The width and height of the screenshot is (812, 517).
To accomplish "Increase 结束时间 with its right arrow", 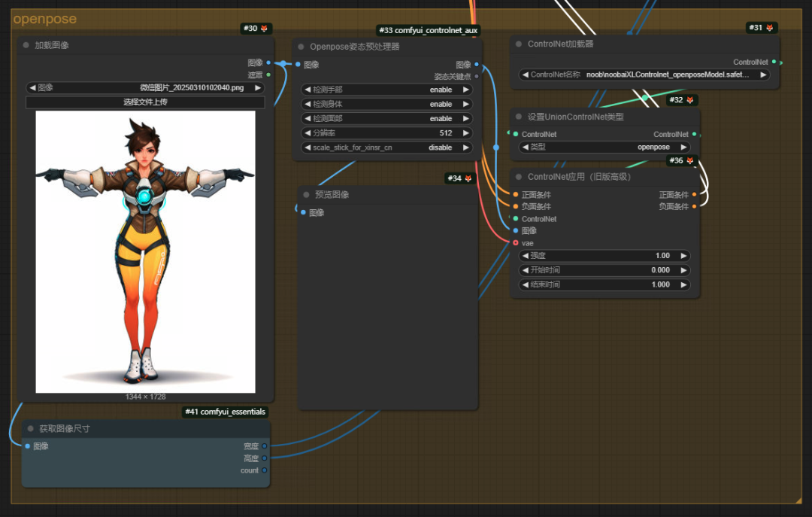I will [x=683, y=284].
